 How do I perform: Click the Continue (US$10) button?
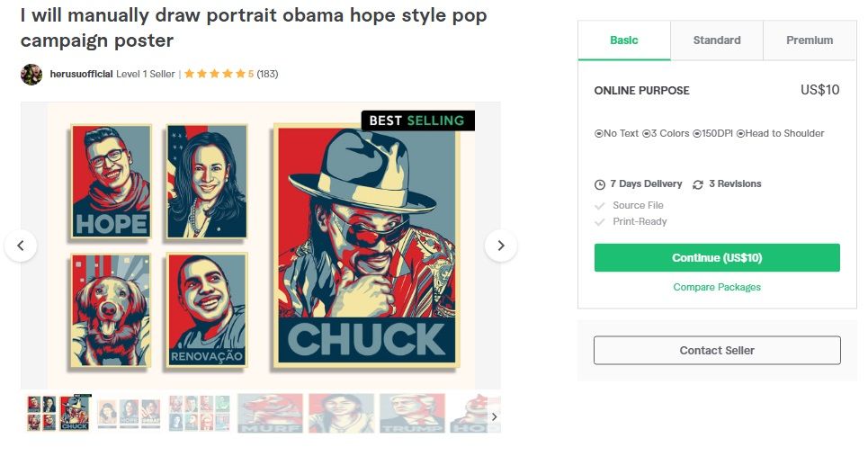717,258
